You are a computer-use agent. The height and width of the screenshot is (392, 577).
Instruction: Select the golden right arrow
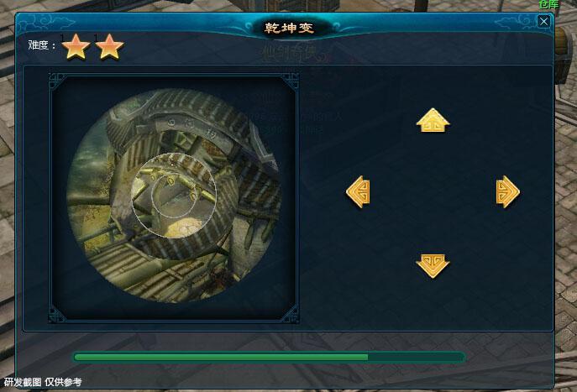[x=508, y=191]
